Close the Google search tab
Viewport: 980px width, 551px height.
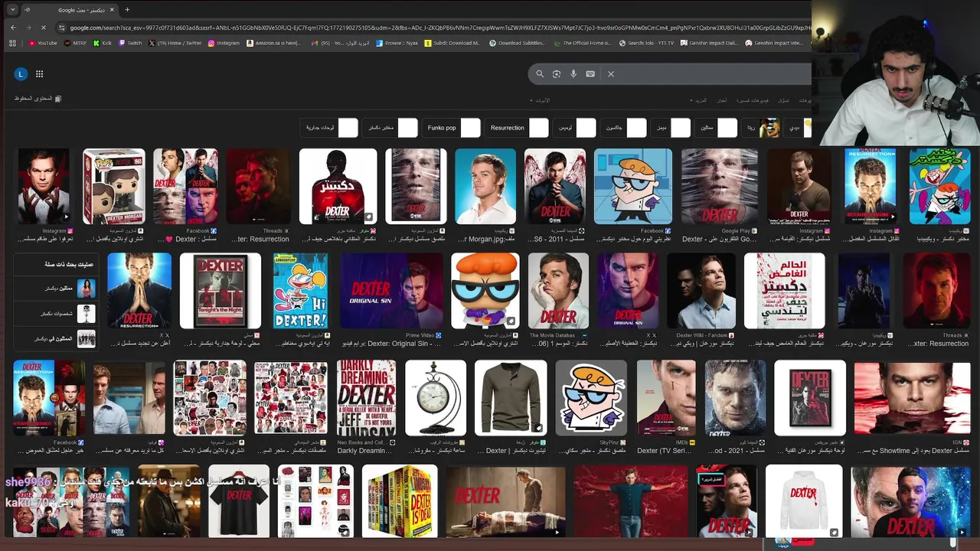[112, 10]
